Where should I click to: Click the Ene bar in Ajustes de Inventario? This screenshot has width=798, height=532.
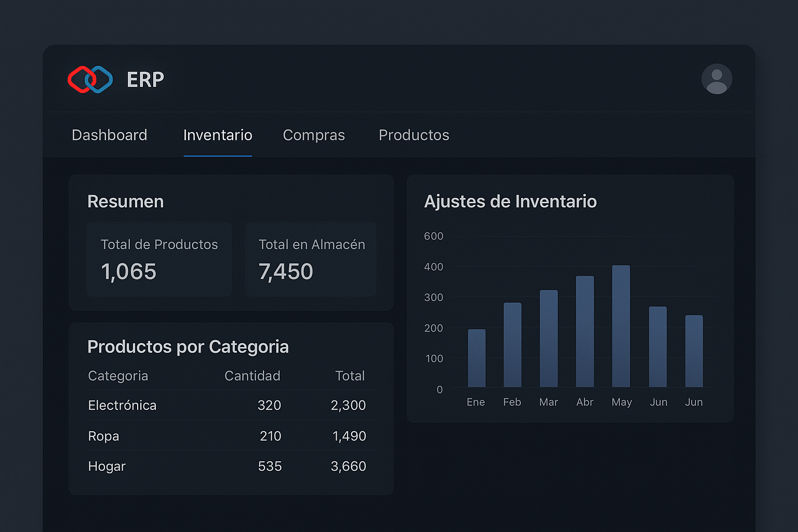(x=476, y=358)
